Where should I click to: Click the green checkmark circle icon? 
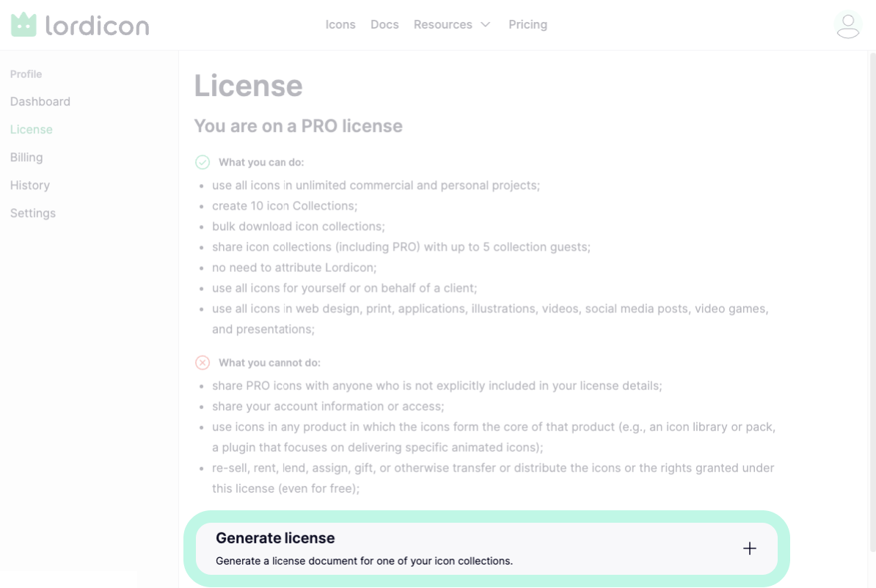[202, 162]
